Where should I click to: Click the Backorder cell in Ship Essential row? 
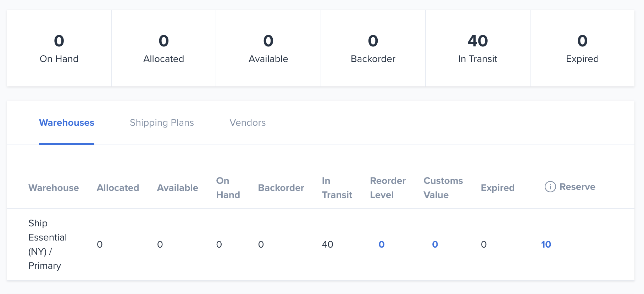261,244
